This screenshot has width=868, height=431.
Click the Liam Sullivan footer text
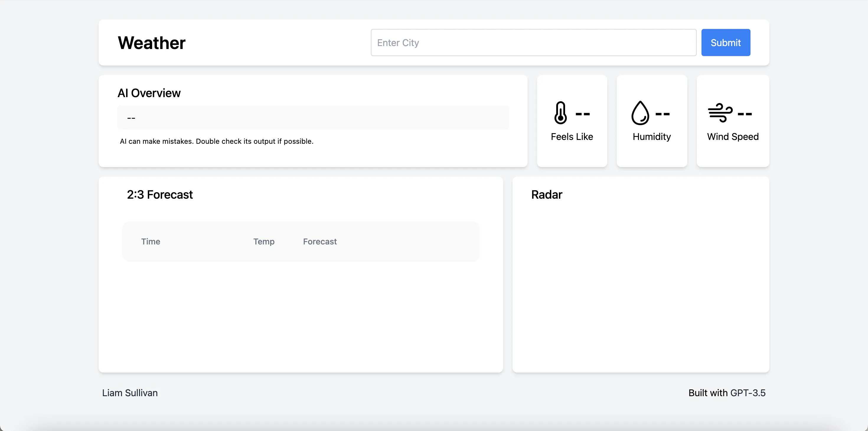point(130,393)
